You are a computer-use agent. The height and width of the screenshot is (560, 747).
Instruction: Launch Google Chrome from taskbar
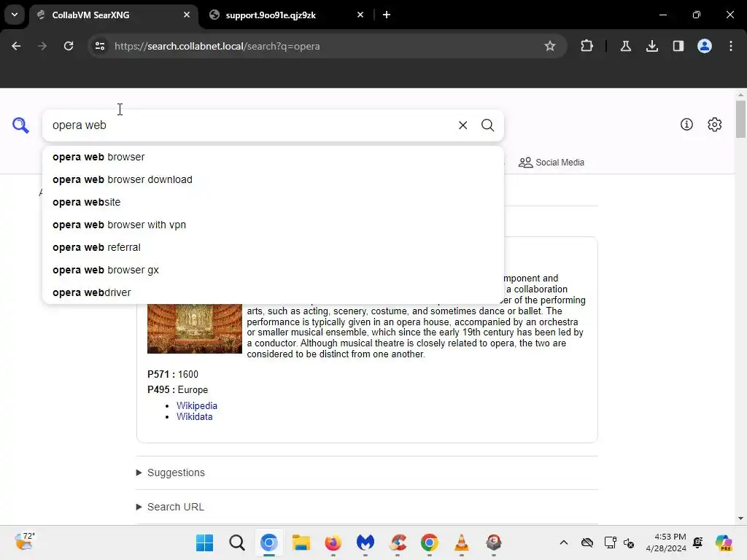coord(429,542)
